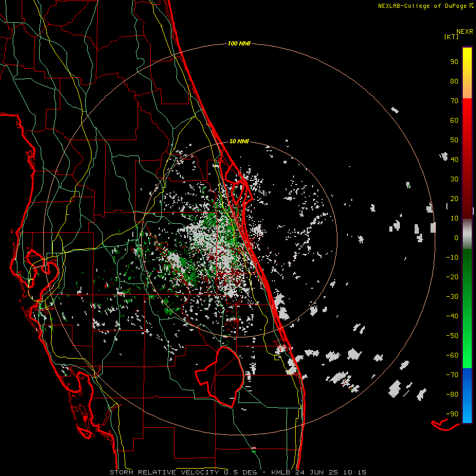
Task: Click the -70 value on velocity scale
Action: pos(452,375)
